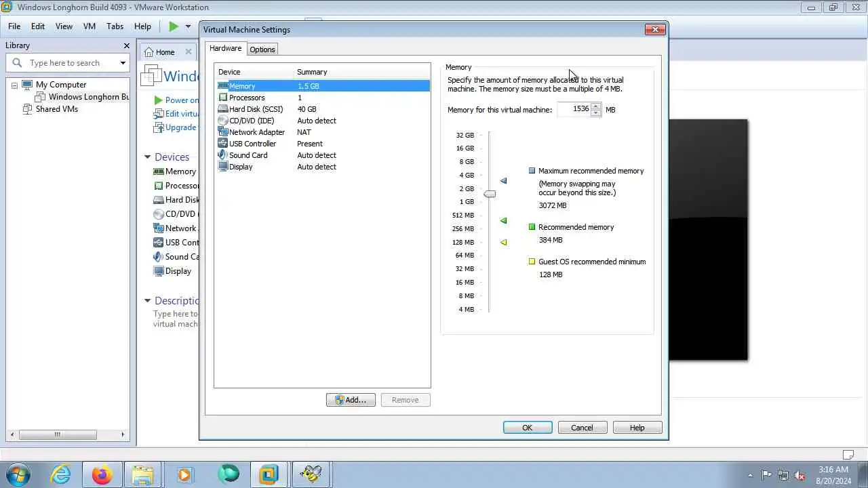Click the Upgrade link in VM summary

[x=180, y=127]
